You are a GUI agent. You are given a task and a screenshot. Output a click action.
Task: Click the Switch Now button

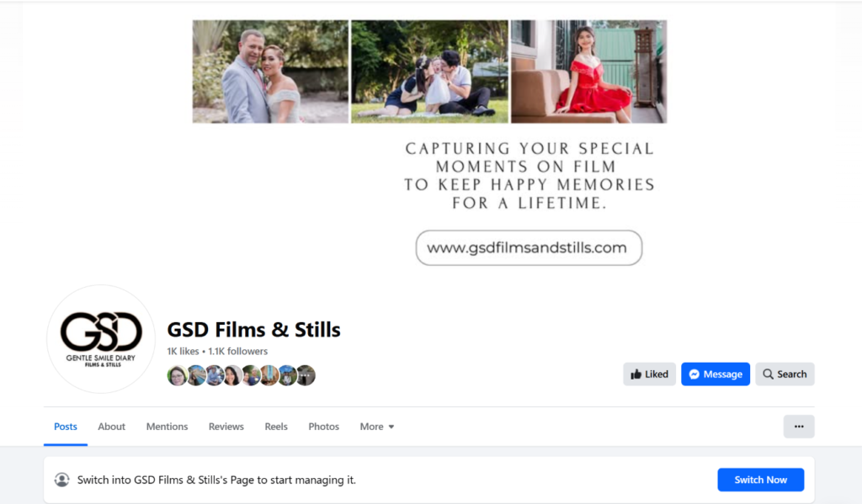click(761, 480)
